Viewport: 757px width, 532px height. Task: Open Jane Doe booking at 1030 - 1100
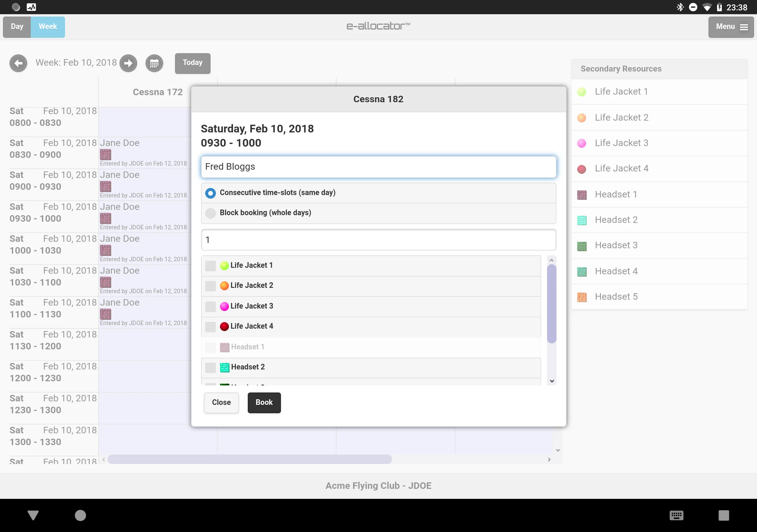pyautogui.click(x=145, y=280)
